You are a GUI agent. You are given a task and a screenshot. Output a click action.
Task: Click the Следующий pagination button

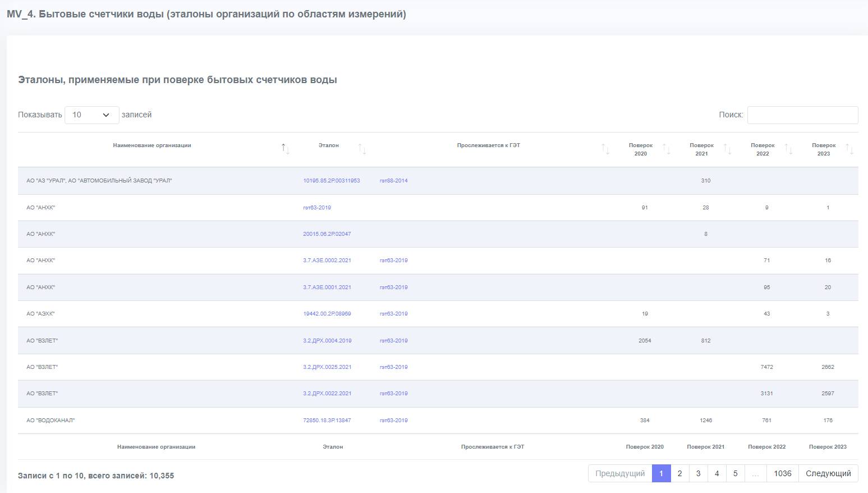pos(828,473)
